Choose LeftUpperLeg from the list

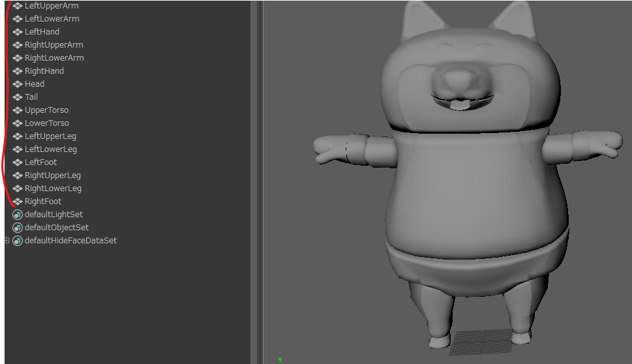click(x=50, y=136)
